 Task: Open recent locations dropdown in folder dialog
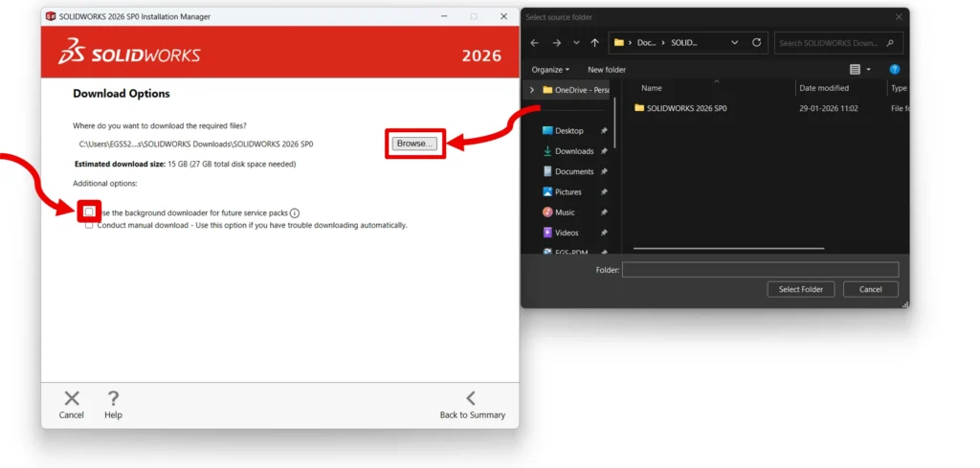click(x=575, y=43)
